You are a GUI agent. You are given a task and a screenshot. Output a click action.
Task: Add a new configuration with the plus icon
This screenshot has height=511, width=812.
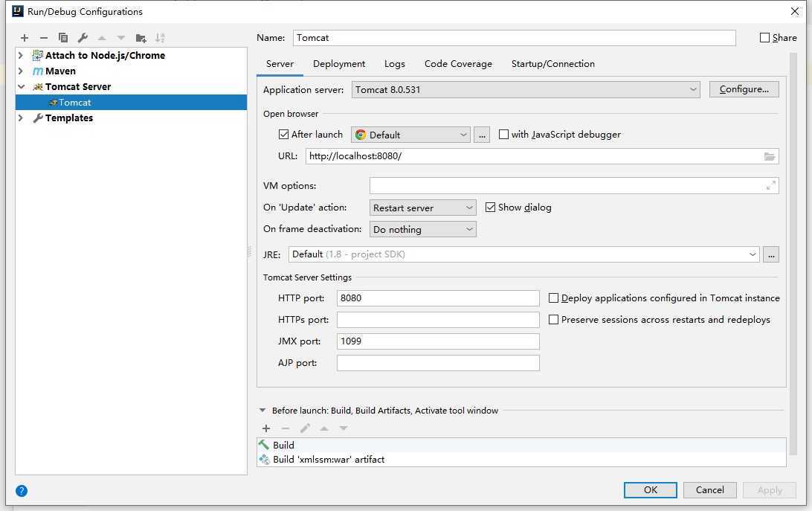pos(25,38)
